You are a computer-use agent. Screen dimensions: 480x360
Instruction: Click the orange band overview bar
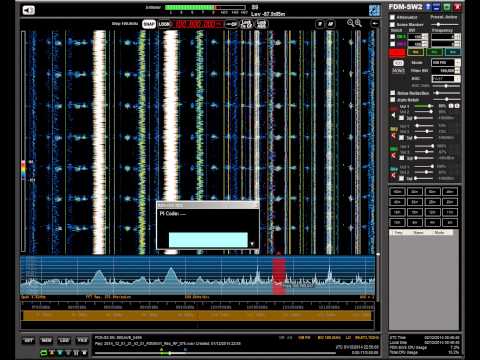pos(197,315)
